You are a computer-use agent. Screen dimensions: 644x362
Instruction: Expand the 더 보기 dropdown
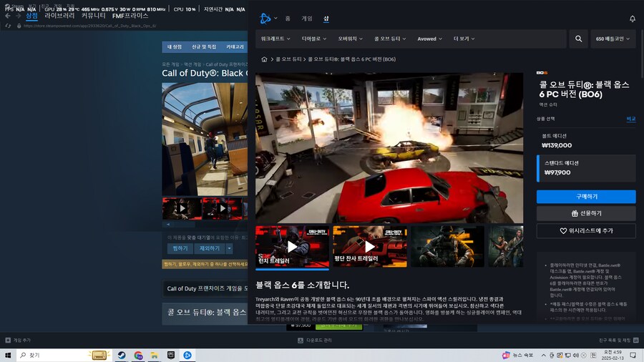tap(464, 39)
